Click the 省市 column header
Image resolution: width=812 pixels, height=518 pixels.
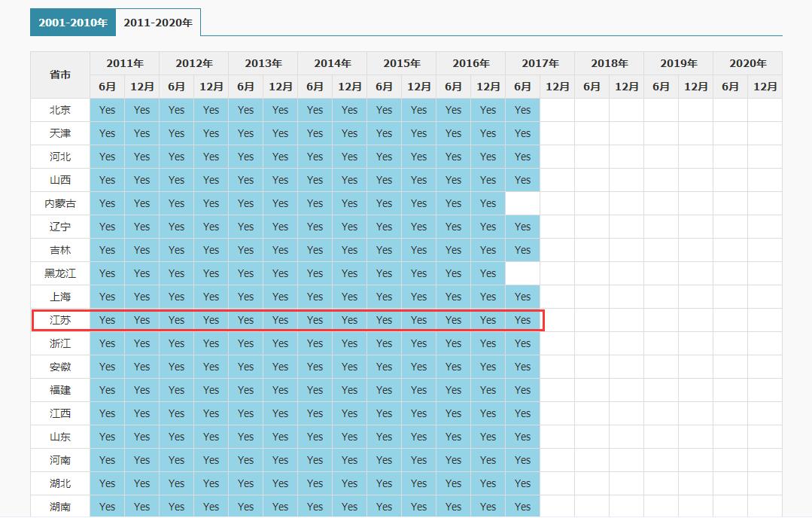pos(60,75)
